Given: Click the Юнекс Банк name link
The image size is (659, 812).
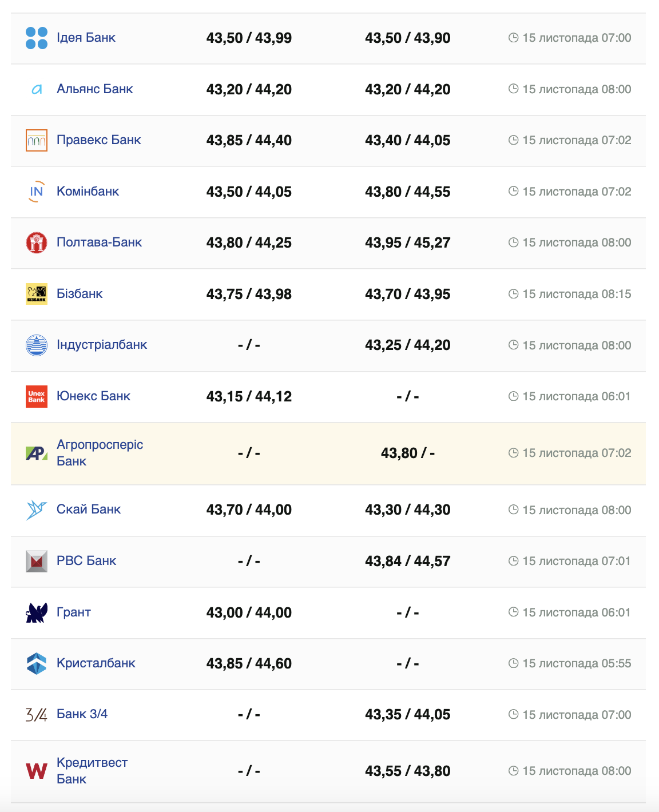Looking at the screenshot, I should click(x=93, y=396).
